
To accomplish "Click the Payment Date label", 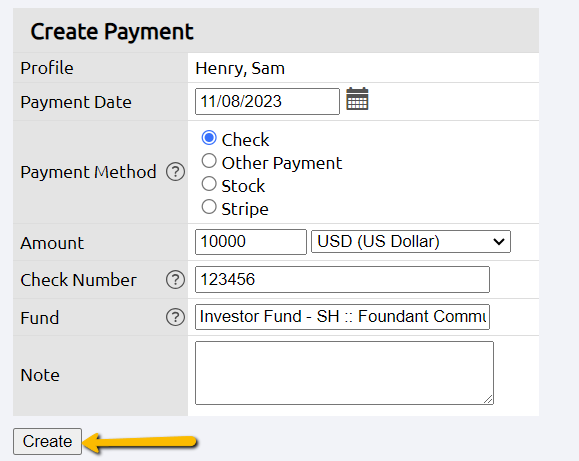I will point(76,102).
